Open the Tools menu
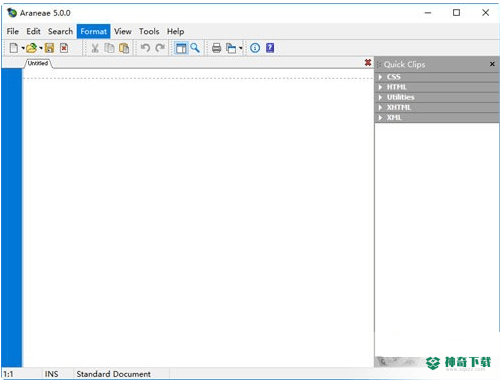 pyautogui.click(x=149, y=31)
